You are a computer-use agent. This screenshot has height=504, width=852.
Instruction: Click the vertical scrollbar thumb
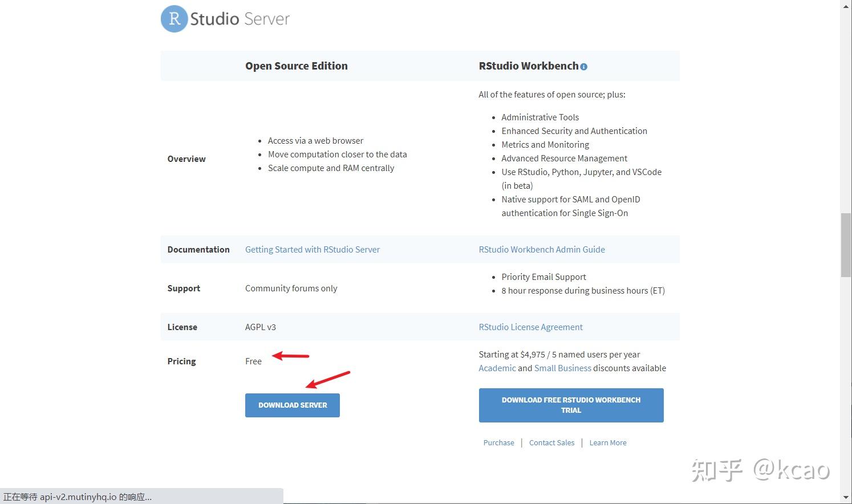click(x=846, y=245)
